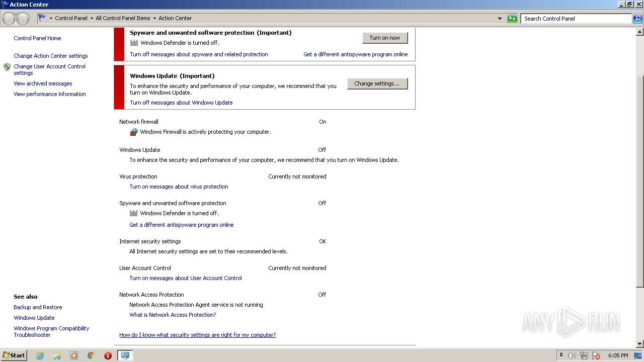Screen dimensions: 644x362
Task: Click the Change settings button for Windows Update
Action: pyautogui.click(x=377, y=83)
